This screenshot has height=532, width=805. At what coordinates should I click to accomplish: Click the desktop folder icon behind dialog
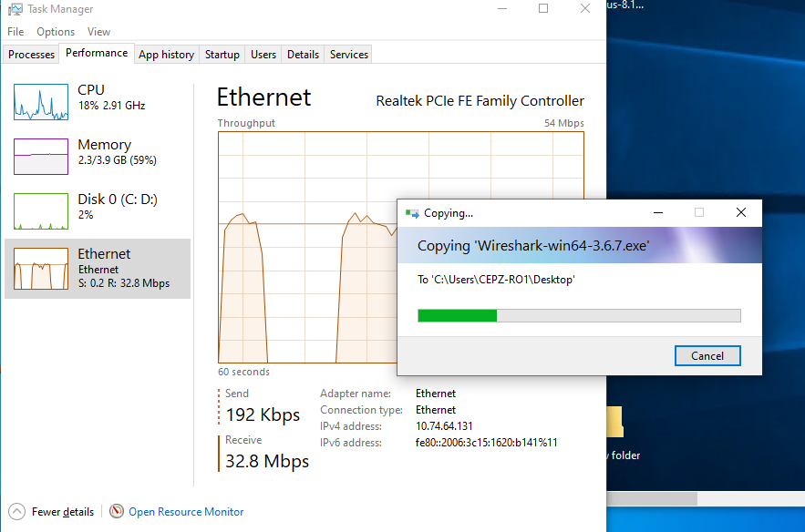[614, 422]
